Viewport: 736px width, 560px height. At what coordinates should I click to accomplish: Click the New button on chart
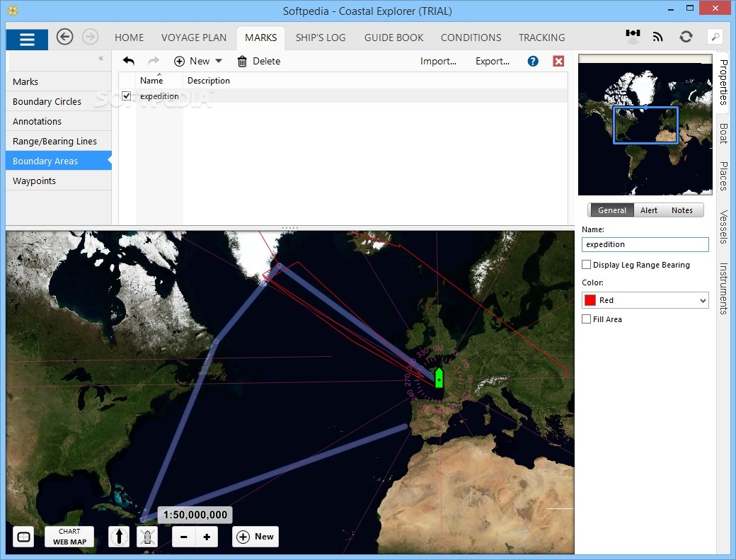pyautogui.click(x=255, y=537)
